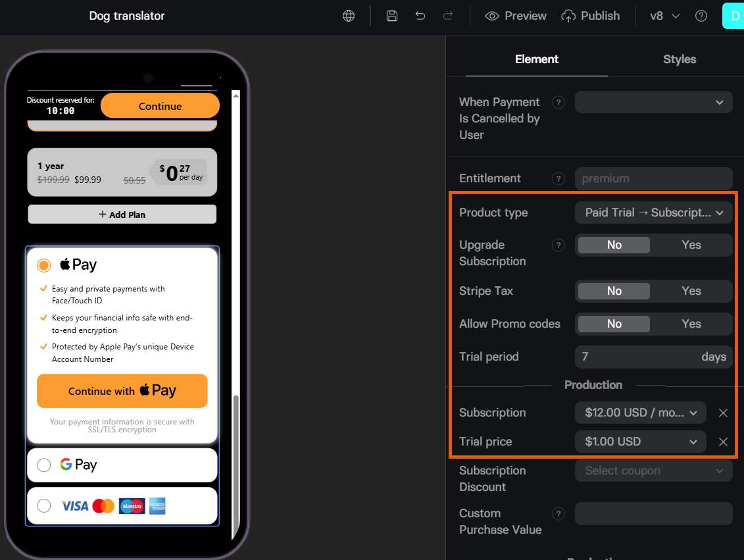The height and width of the screenshot is (560, 744).
Task: Undo the last change with arrow icon
Action: 420,16
